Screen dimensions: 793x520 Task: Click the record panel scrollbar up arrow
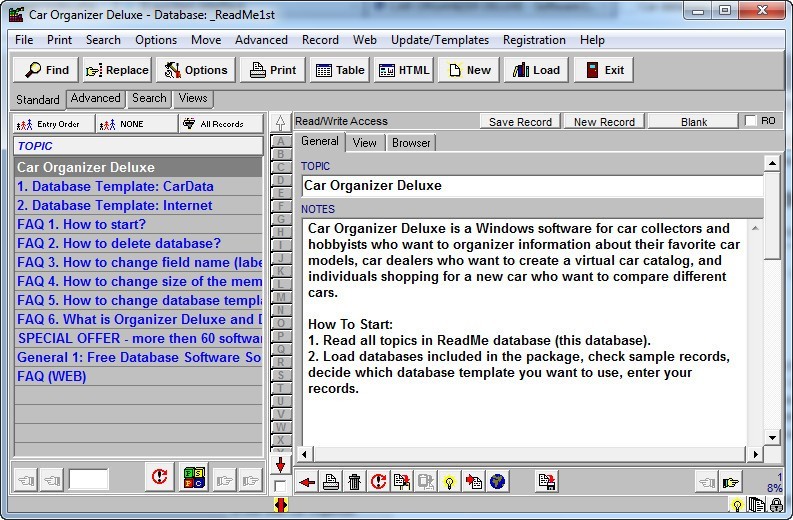tap(772, 163)
